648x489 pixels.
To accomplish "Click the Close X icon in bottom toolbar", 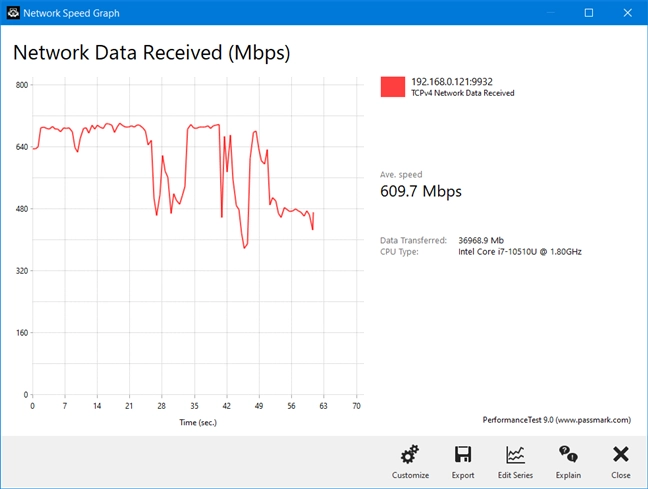I will coord(621,454).
